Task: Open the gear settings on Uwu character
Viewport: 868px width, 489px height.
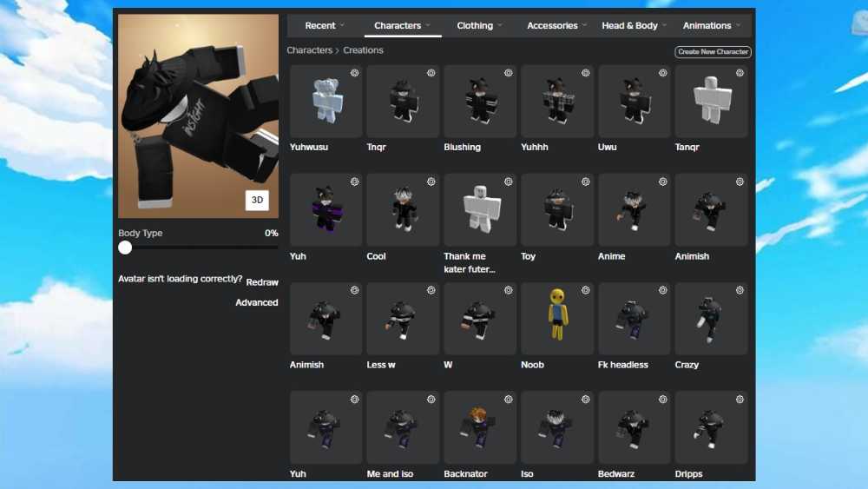Action: click(x=662, y=73)
